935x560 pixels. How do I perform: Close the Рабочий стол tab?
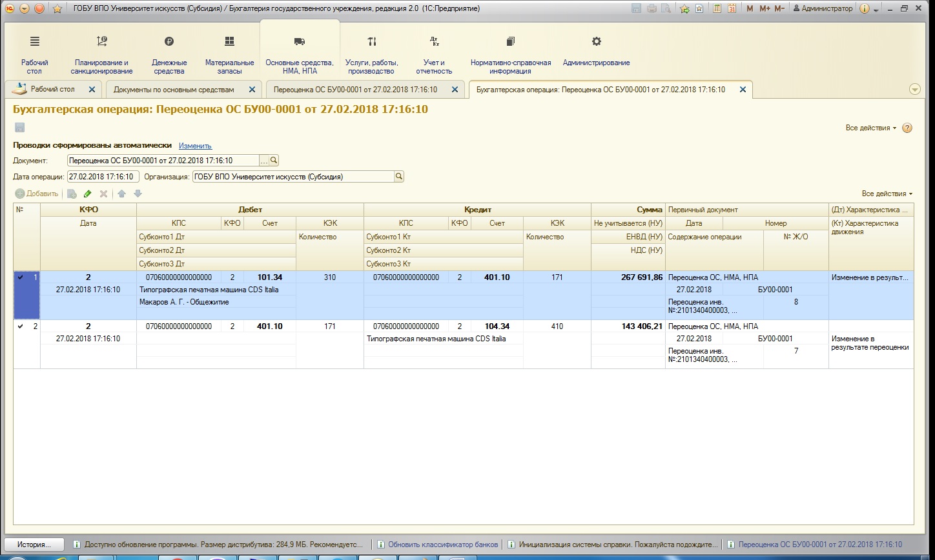coord(92,90)
